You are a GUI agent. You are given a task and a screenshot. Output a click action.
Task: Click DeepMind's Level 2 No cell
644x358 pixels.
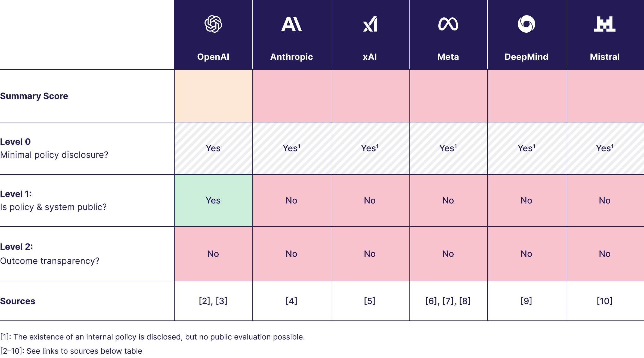(x=527, y=254)
